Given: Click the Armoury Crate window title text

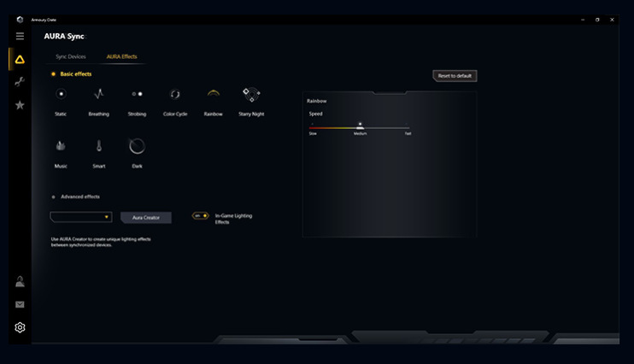Looking at the screenshot, I should [44, 20].
